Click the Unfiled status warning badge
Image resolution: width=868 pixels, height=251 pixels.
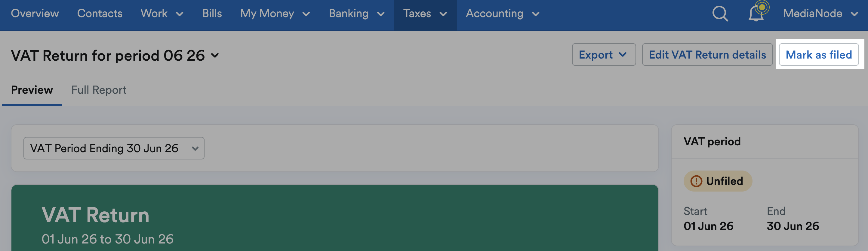(718, 181)
